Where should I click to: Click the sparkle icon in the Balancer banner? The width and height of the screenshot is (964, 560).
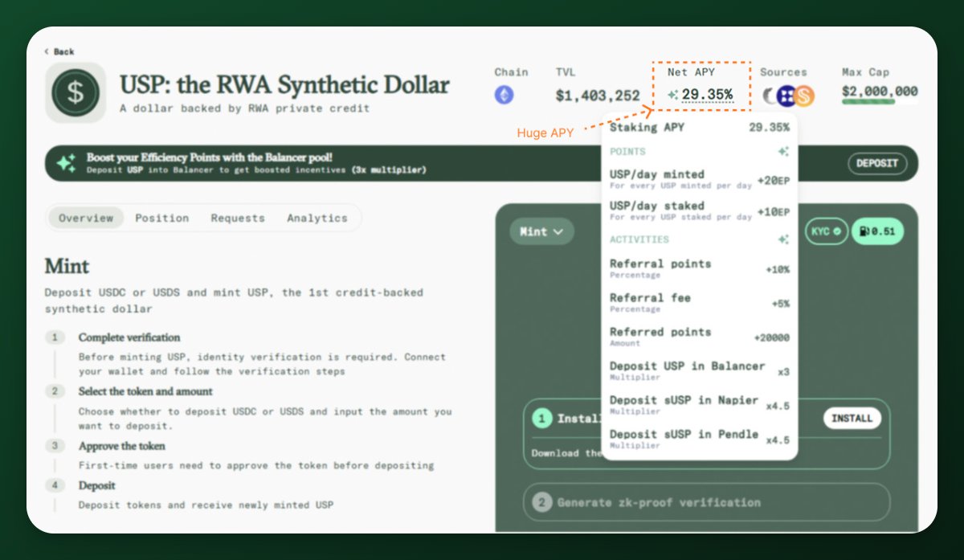(67, 163)
